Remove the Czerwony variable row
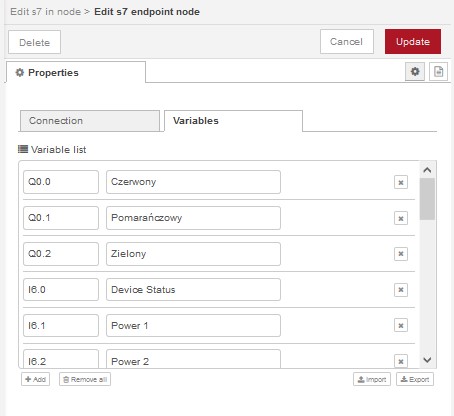Viewport: 454px width, 416px height. (401, 182)
